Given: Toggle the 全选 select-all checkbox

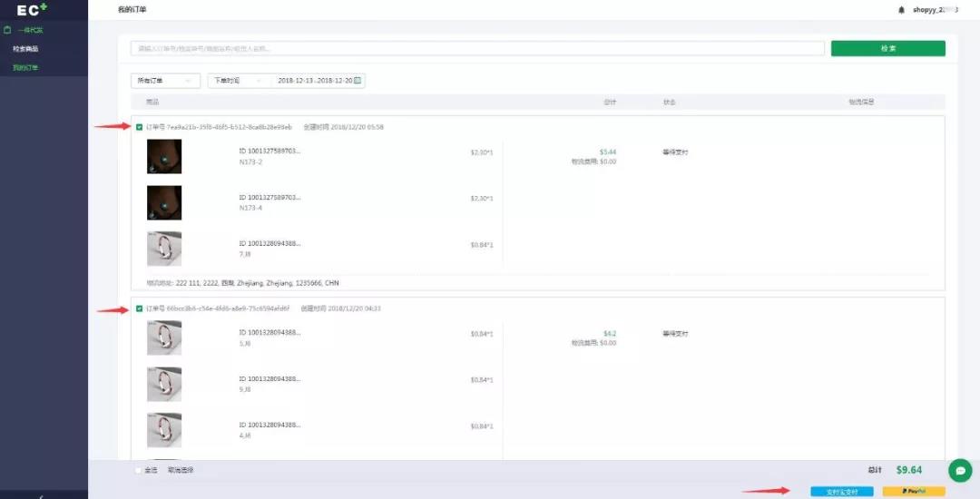Looking at the screenshot, I should (x=139, y=470).
